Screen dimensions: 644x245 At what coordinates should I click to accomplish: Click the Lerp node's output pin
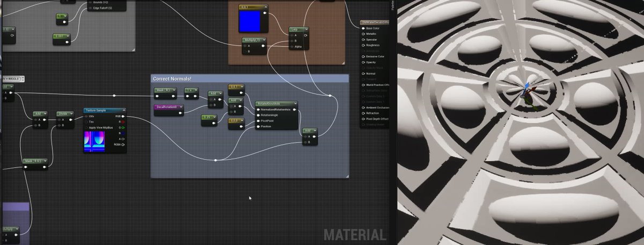305,35
